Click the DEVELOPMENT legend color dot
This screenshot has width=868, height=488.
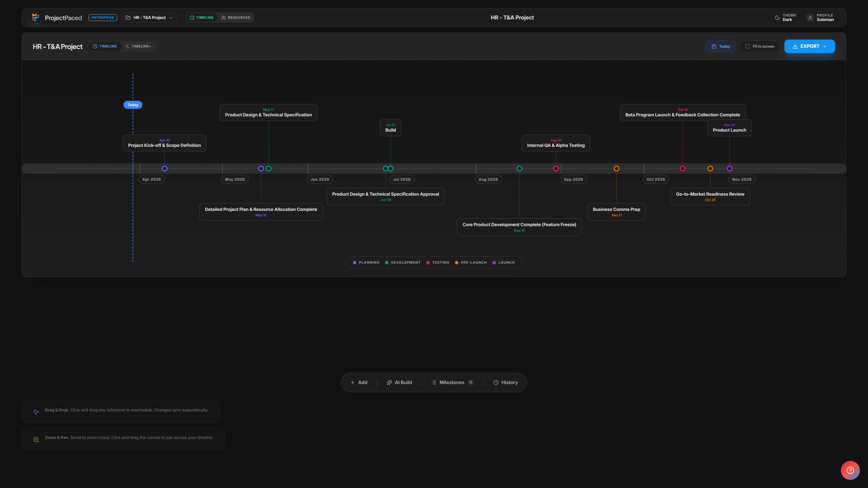click(x=387, y=263)
